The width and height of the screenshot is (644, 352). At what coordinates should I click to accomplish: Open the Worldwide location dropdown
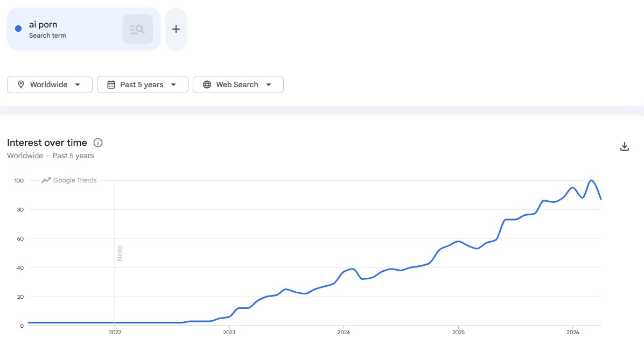(50, 85)
